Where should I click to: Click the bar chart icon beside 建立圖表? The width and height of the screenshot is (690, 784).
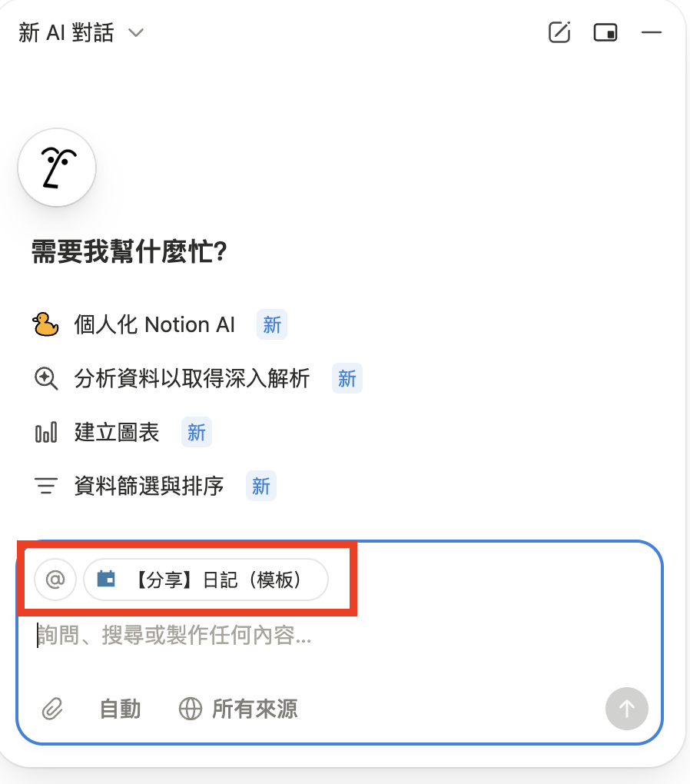coord(46,433)
